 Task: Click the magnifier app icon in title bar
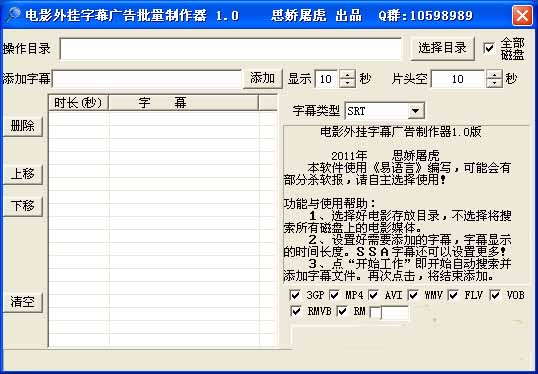pyautogui.click(x=12, y=14)
